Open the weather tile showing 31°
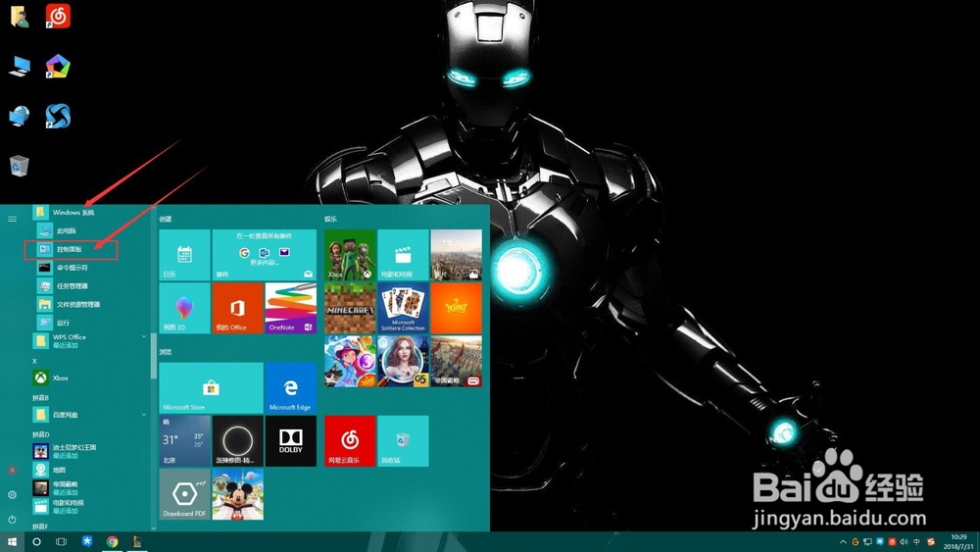The image size is (980, 552). [x=184, y=441]
